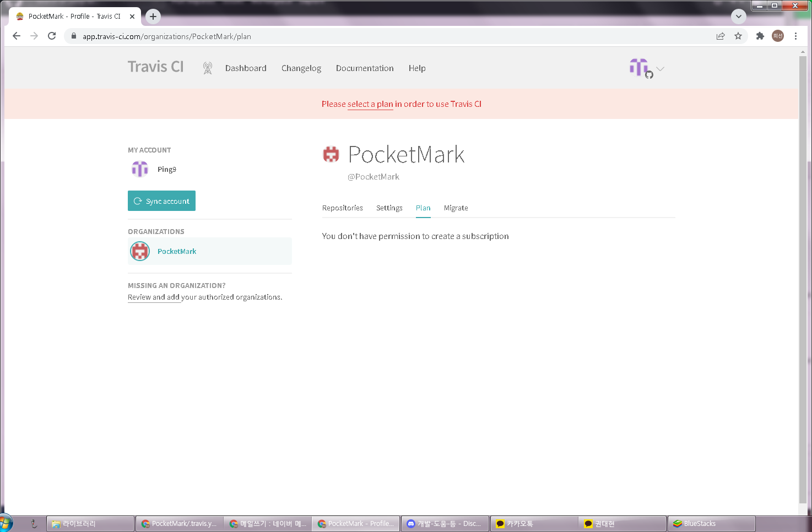Close the PocketMark Profile tab
Viewport: 812px width, 532px height.
pos(132,17)
